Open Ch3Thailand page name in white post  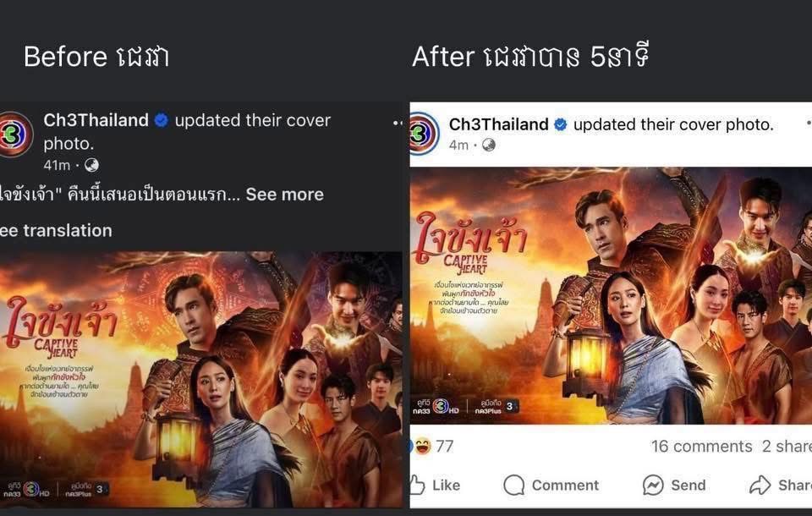click(x=498, y=124)
